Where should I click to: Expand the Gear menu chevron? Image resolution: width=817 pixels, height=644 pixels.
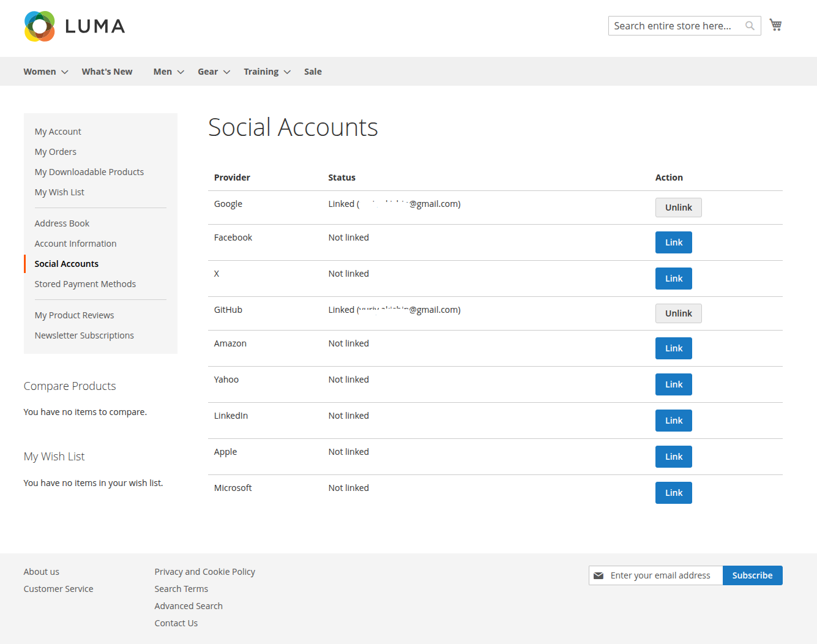pyautogui.click(x=226, y=72)
